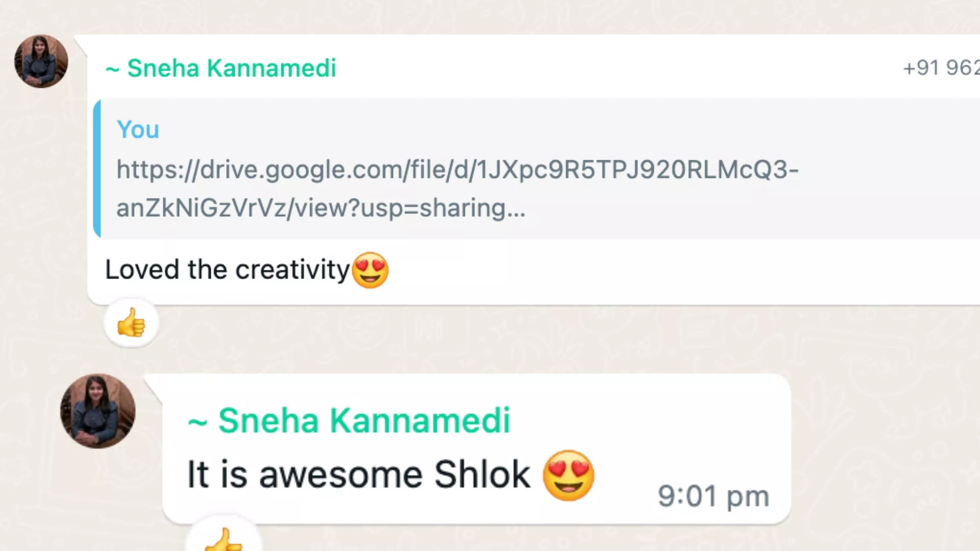Click the tilde before the lower 'Sneha Kannamedi' name
This screenshot has height=551, width=980.
[x=198, y=422]
